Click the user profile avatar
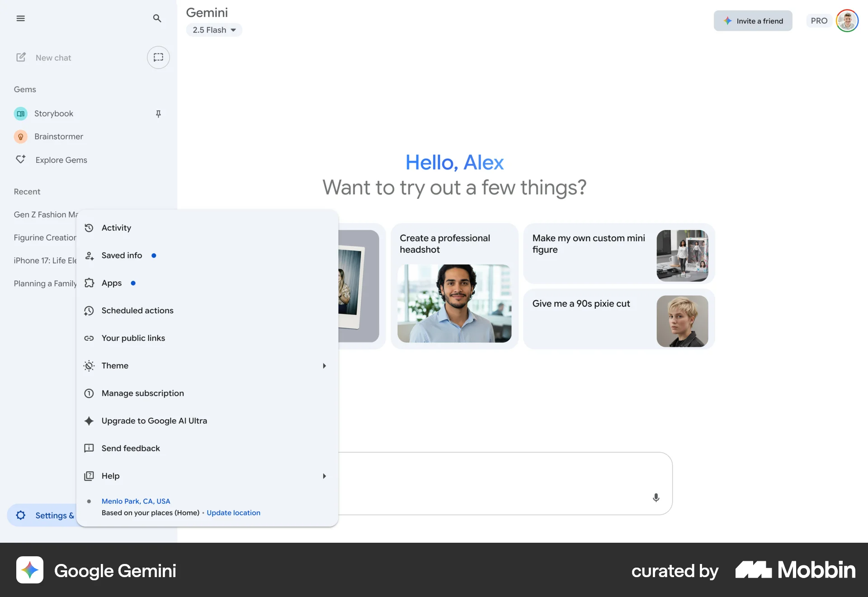Image resolution: width=868 pixels, height=597 pixels. (x=847, y=21)
